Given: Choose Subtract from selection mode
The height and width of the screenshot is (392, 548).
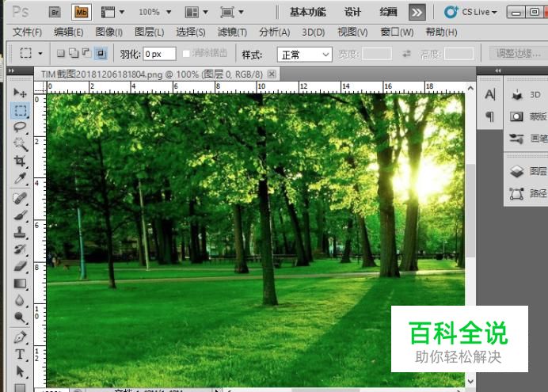Looking at the screenshot, I should pyautogui.click(x=86, y=53).
